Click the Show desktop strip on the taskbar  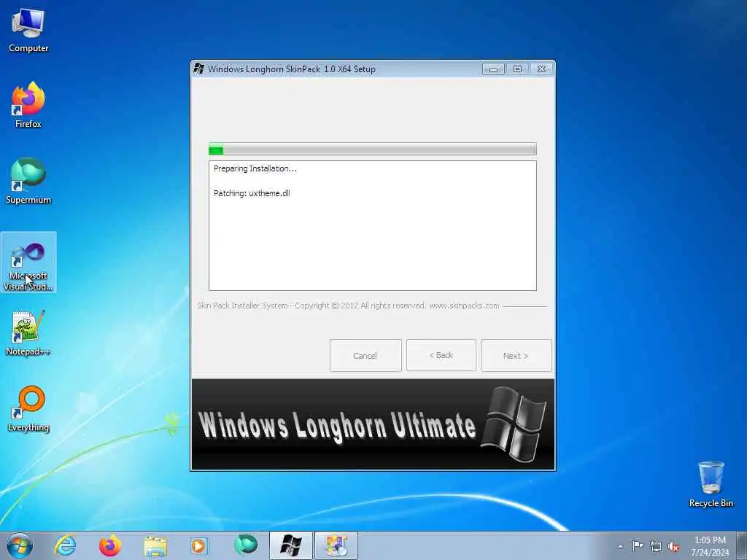pos(741,545)
